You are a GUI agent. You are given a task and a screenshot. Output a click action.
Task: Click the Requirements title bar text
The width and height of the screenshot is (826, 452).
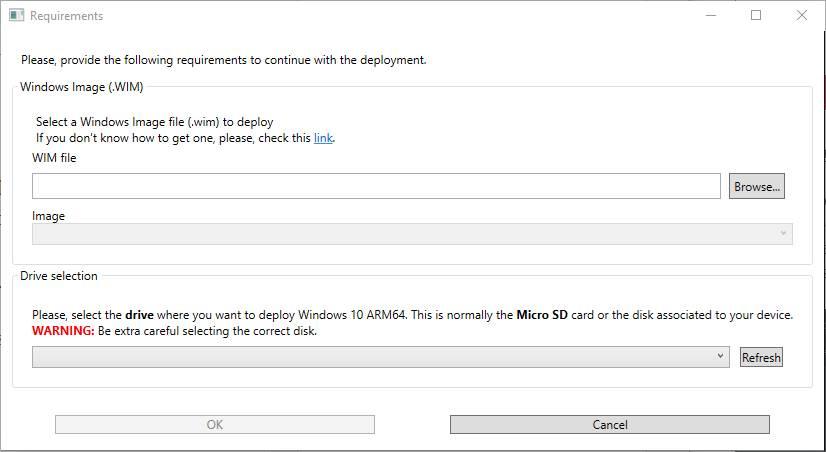pos(66,16)
